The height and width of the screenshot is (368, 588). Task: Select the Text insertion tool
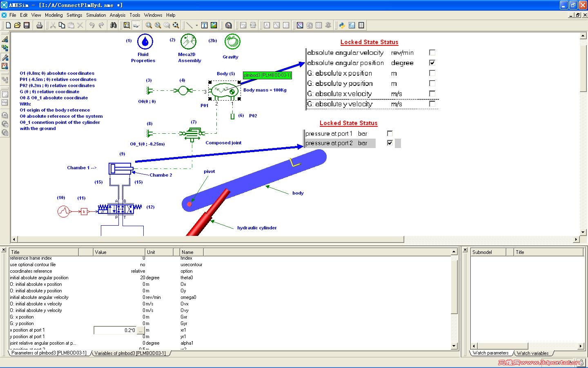(x=205, y=25)
